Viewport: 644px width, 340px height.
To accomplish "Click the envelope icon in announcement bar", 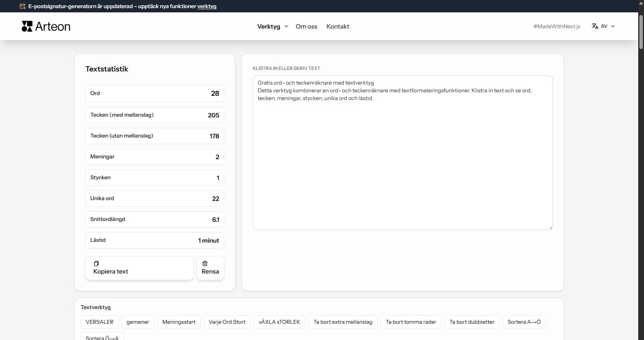I will [22, 6].
